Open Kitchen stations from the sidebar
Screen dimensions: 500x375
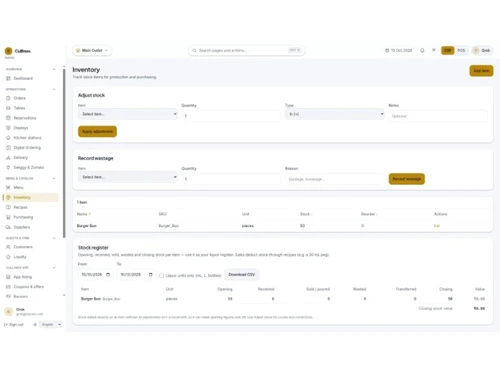pos(27,138)
